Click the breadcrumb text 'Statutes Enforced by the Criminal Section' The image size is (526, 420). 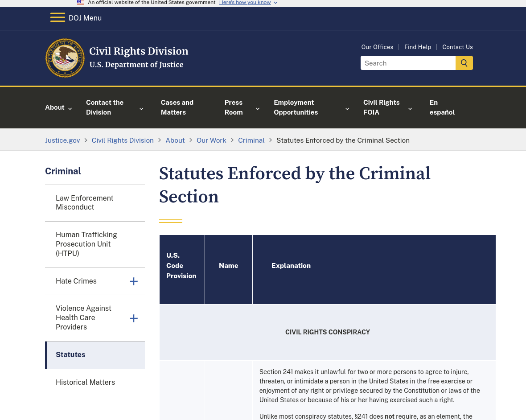[x=343, y=140]
